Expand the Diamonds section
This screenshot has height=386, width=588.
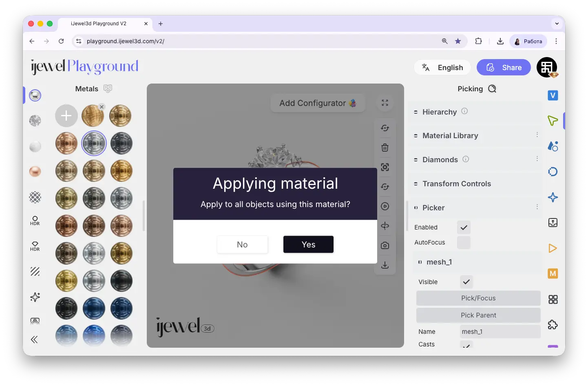click(x=475, y=160)
